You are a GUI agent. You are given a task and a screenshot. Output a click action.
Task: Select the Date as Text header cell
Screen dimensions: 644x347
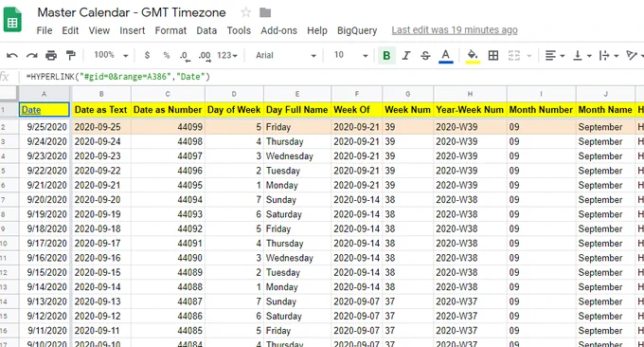(101, 110)
